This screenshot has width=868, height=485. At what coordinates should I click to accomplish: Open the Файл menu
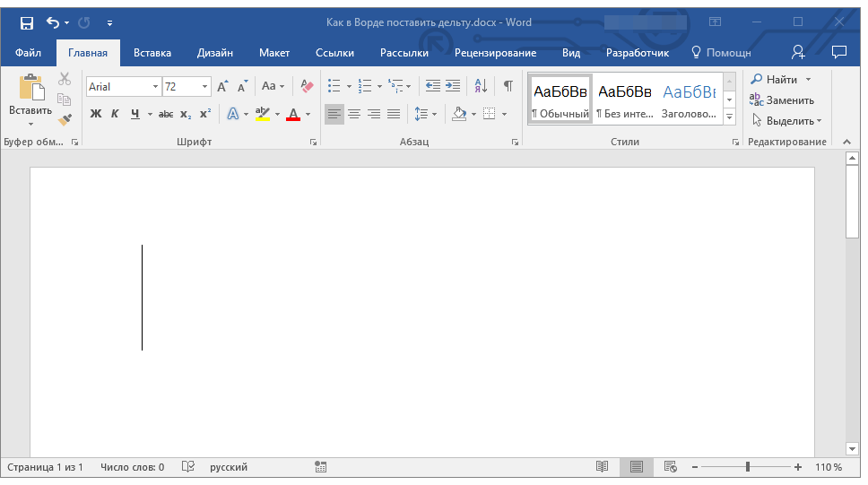point(28,53)
